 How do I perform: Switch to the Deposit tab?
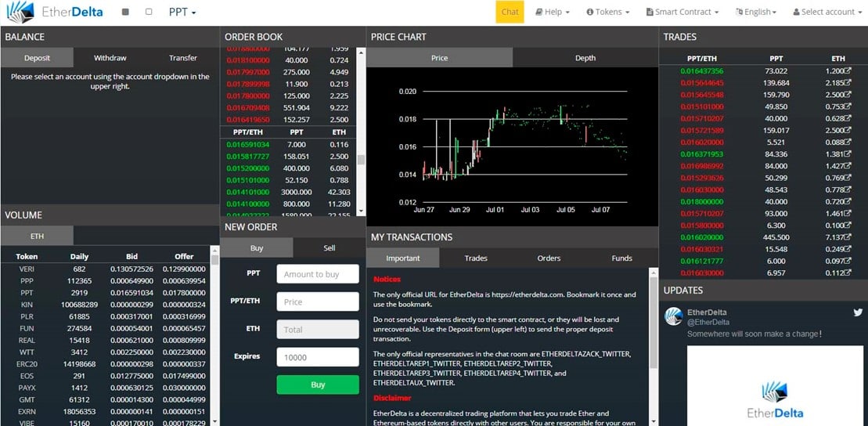[x=37, y=58]
